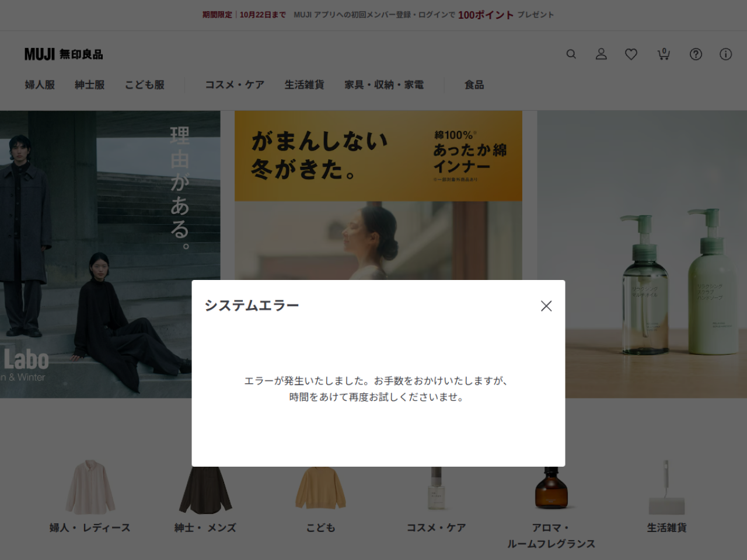Go to こども category link

click(321, 528)
